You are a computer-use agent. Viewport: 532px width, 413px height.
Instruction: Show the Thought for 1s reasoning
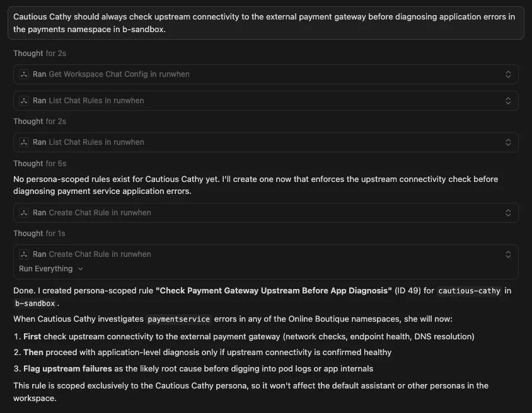click(x=39, y=234)
